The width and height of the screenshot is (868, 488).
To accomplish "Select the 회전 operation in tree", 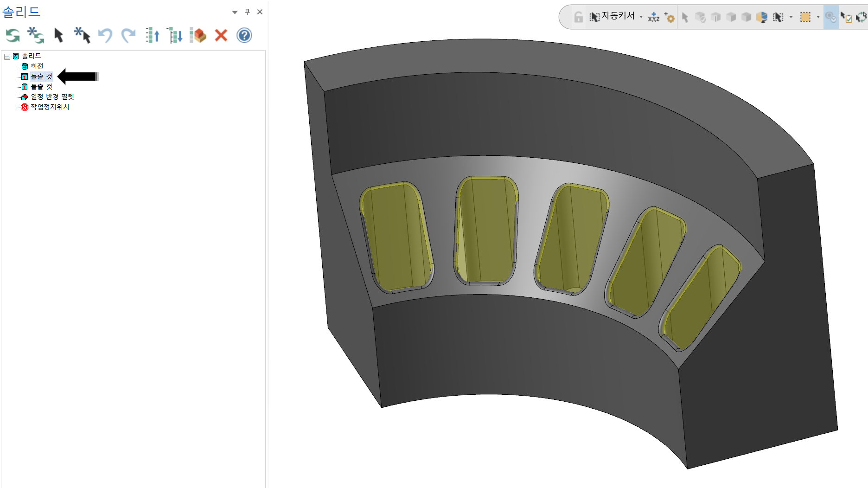I will 37,66.
